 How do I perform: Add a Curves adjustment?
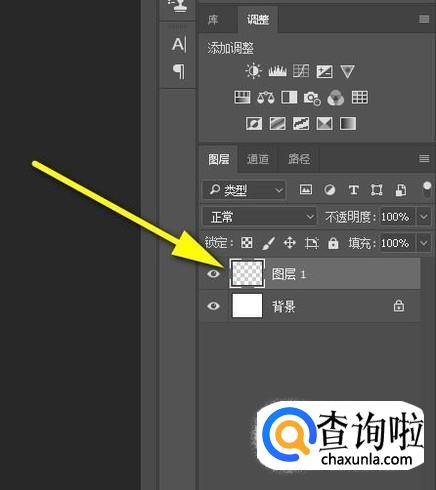tap(301, 71)
